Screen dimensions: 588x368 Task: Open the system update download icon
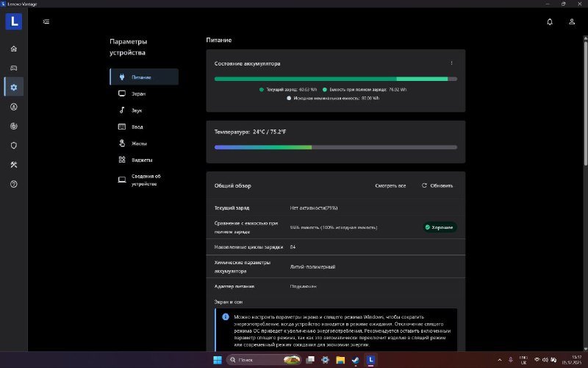pyautogui.click(x=14, y=107)
